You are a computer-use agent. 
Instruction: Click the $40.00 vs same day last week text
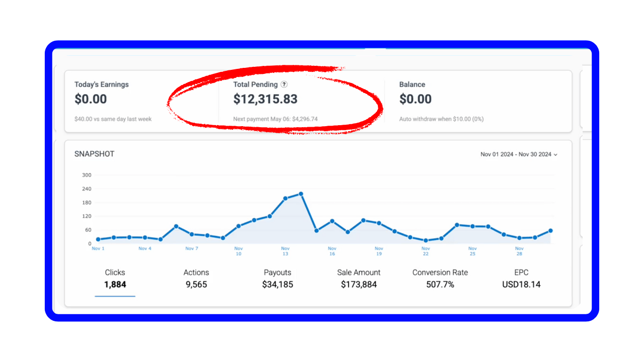[113, 119]
